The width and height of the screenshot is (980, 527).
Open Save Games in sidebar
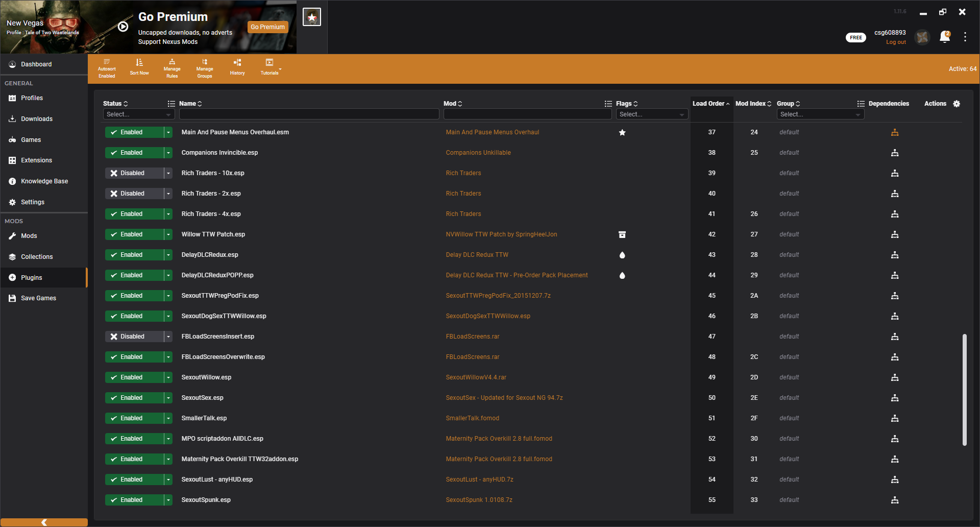point(44,298)
